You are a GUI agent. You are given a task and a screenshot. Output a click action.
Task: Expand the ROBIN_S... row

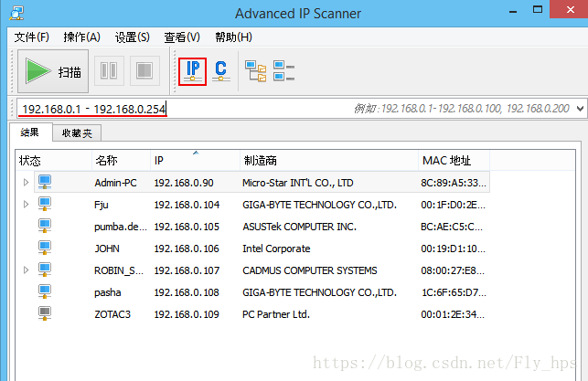point(26,270)
